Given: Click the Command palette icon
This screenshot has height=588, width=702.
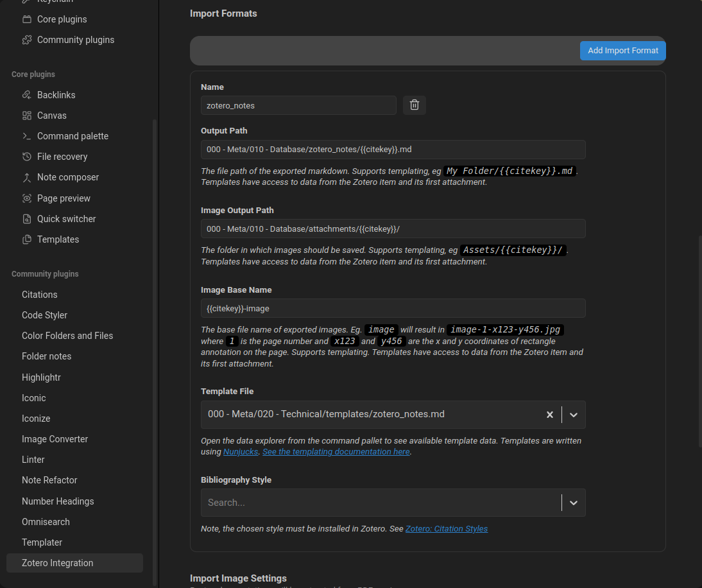Looking at the screenshot, I should point(27,136).
